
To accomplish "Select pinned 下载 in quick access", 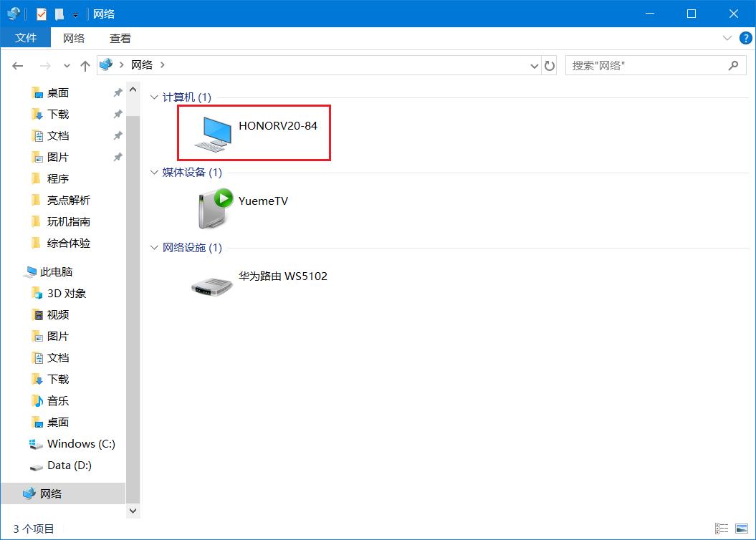I will click(x=58, y=114).
